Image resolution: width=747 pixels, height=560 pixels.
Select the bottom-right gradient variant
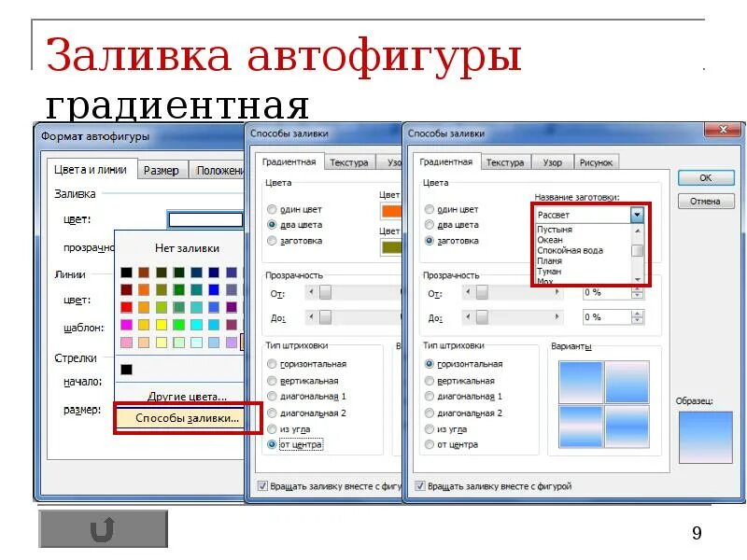point(627,425)
